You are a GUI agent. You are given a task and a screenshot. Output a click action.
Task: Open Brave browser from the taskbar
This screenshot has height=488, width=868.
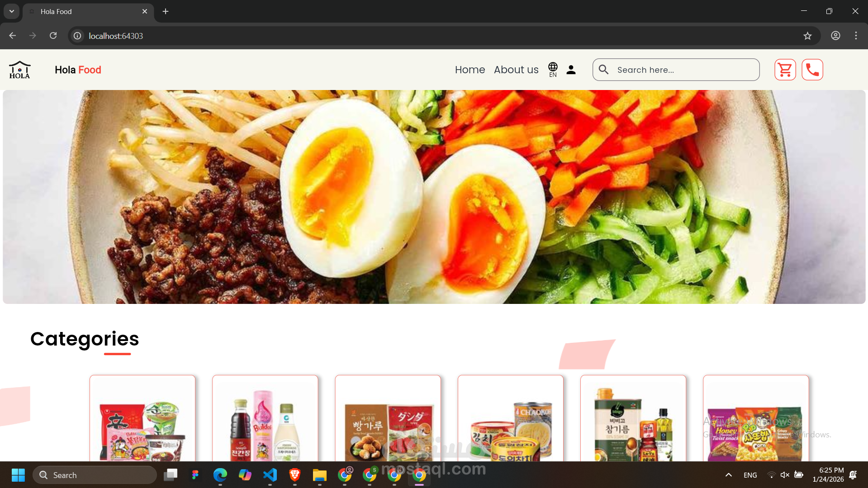pos(295,475)
